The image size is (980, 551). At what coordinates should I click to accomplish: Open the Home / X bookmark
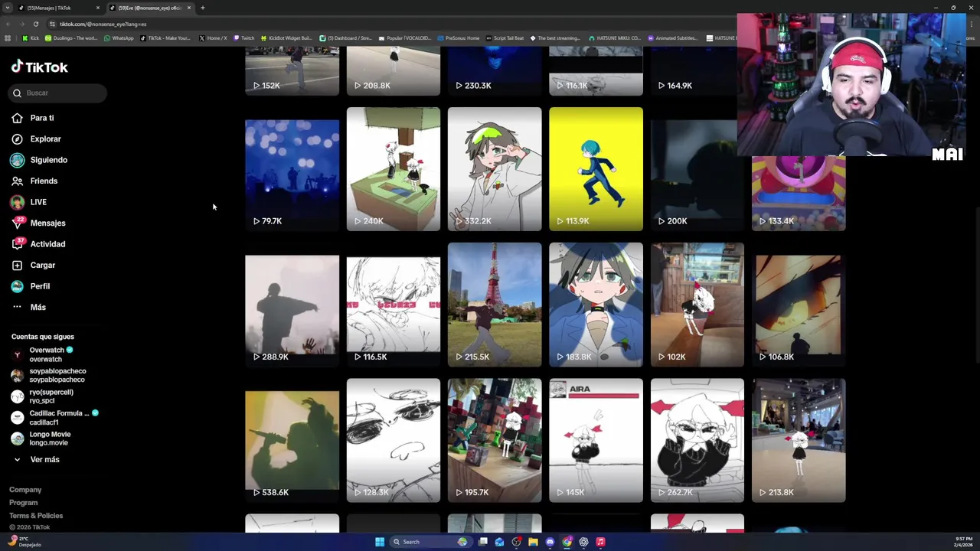[213, 37]
